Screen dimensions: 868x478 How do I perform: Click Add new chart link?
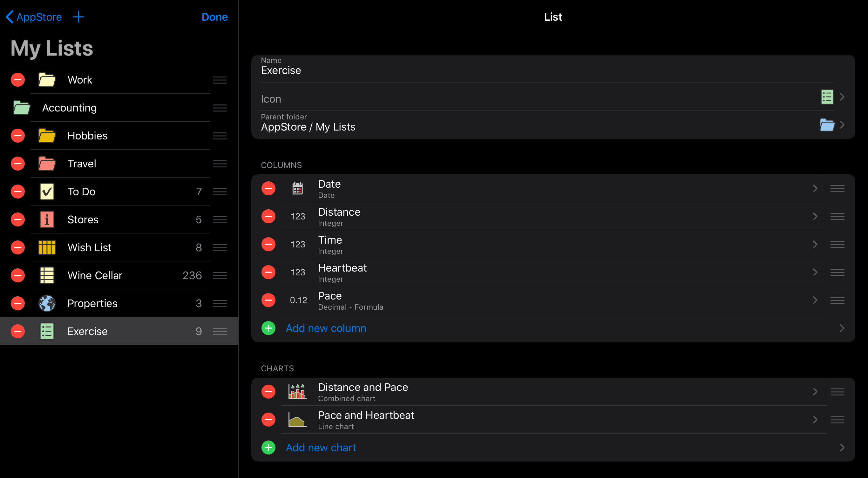321,448
